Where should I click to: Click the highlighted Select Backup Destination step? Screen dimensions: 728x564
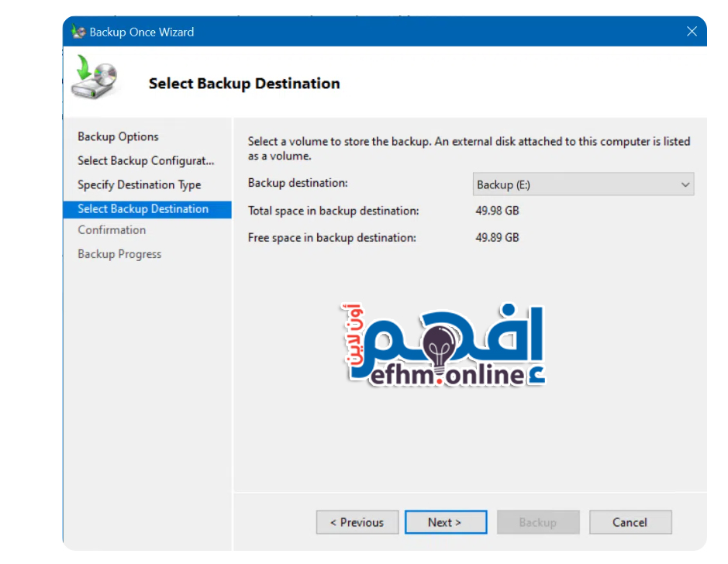click(143, 208)
